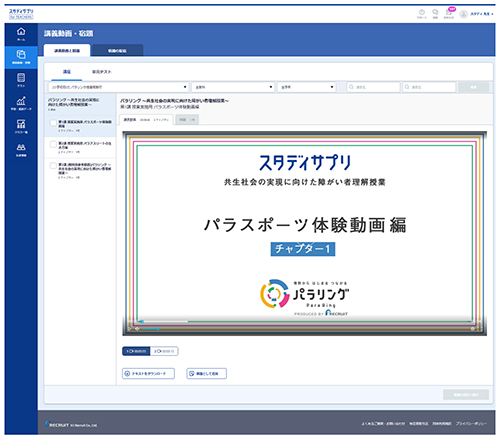Click the magnifier icon in the first search field
The image size is (500, 437).
coord(351,87)
